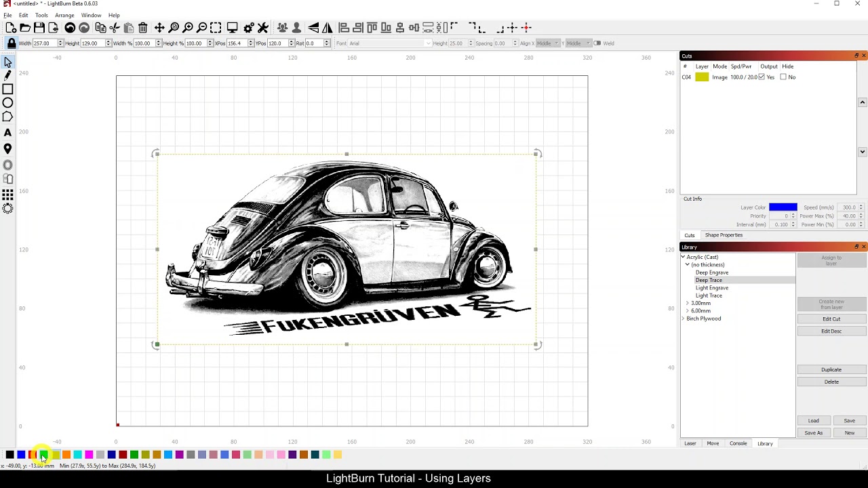Click the Edit Cut button
Viewport: 868px width, 488px height.
coord(831,319)
